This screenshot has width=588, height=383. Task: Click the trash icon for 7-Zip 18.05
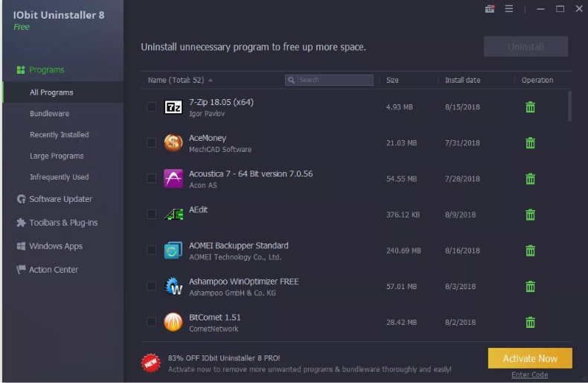click(530, 107)
